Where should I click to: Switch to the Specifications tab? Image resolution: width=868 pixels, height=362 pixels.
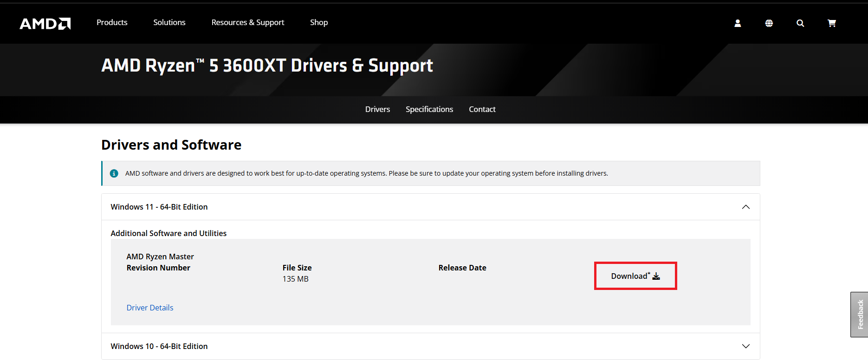pos(429,109)
